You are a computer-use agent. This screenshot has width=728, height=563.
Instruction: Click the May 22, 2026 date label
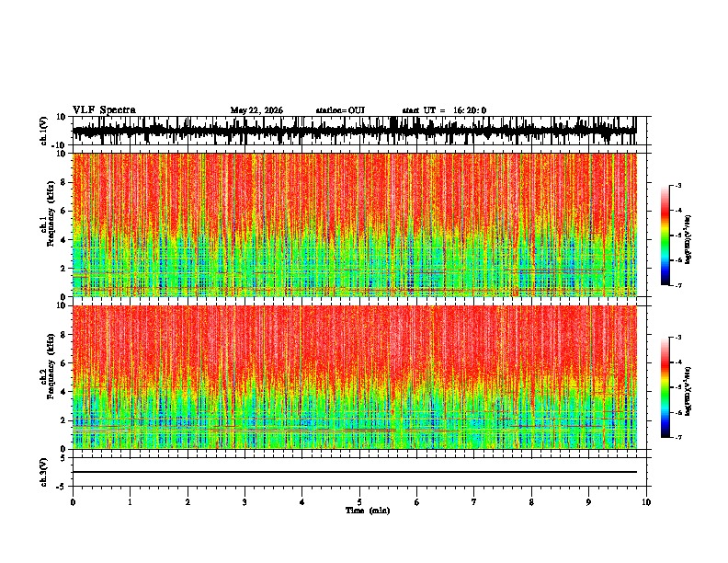(x=256, y=110)
